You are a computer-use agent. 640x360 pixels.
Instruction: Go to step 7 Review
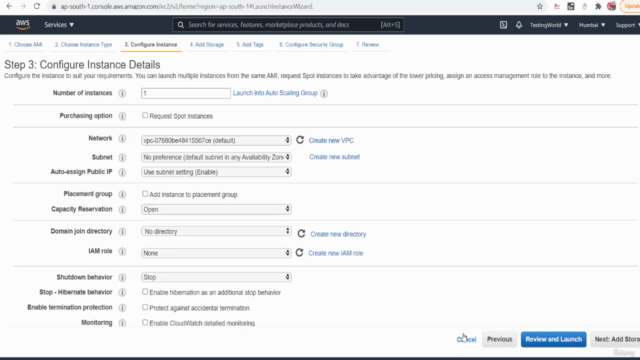click(367, 44)
